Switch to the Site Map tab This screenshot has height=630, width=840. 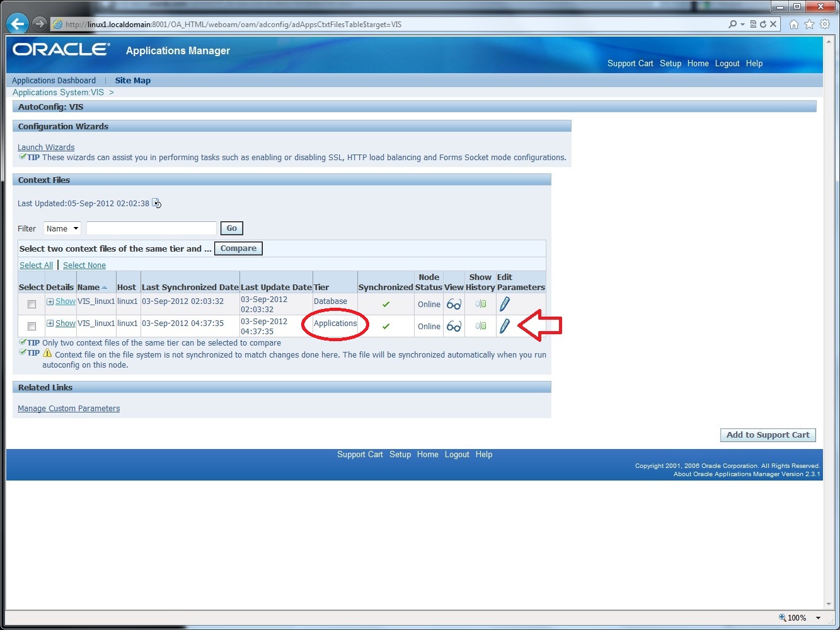pyautogui.click(x=132, y=80)
